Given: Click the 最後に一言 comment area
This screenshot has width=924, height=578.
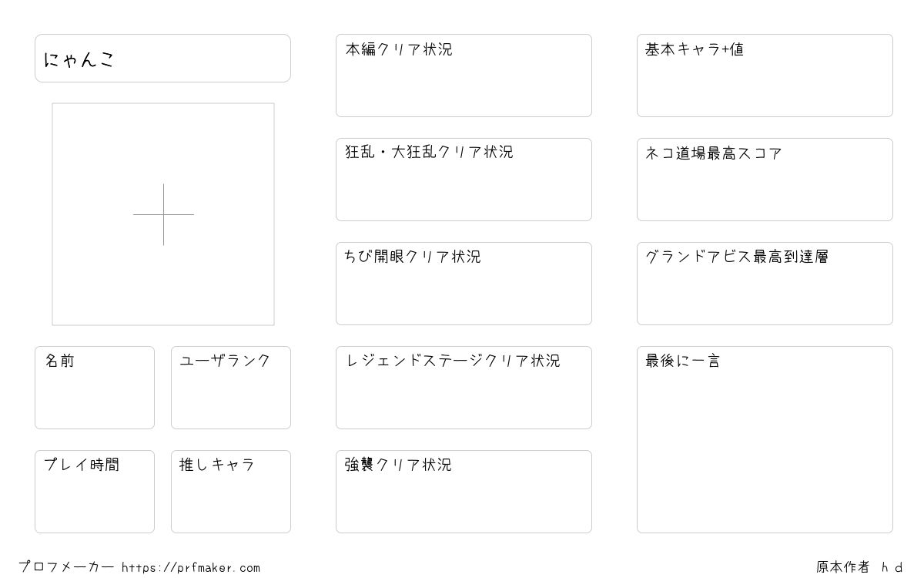Looking at the screenshot, I should click(x=765, y=439).
